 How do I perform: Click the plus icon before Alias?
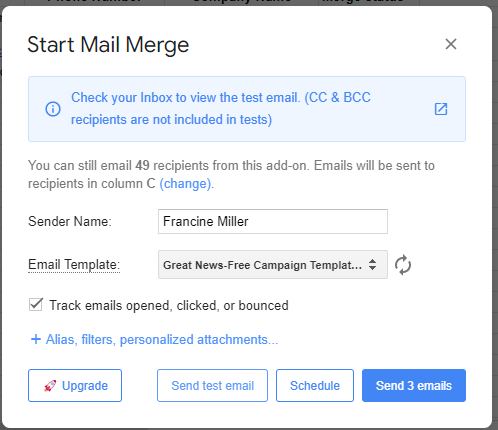coord(36,339)
